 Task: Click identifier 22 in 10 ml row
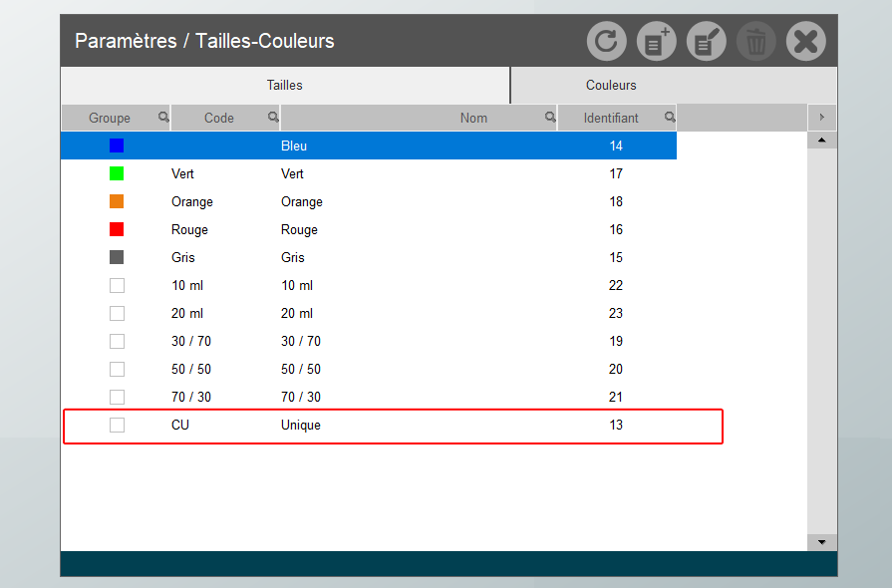[616, 285]
